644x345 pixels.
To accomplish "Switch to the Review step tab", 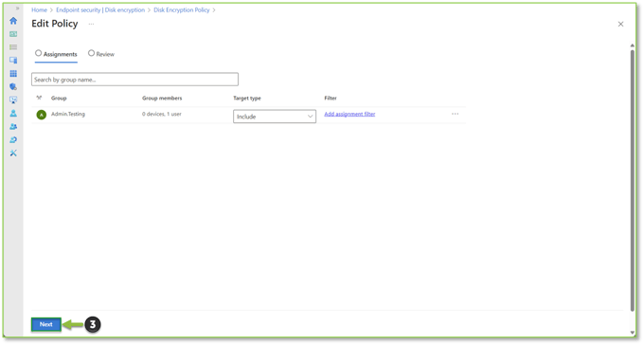I will [x=101, y=54].
